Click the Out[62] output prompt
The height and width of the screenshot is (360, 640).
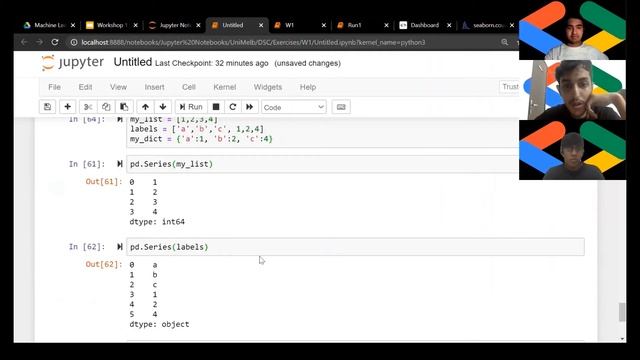coord(104,264)
